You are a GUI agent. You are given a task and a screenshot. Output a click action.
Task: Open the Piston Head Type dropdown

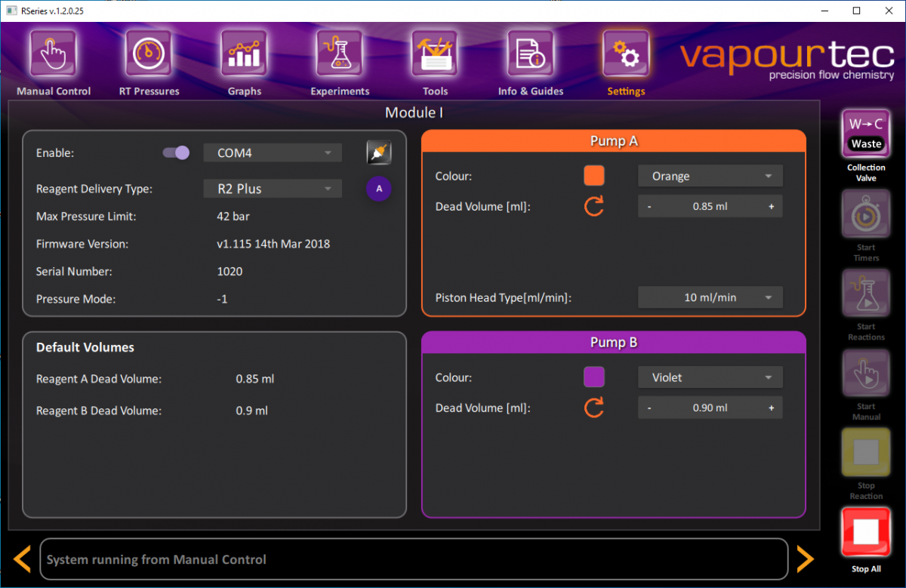pos(710,297)
